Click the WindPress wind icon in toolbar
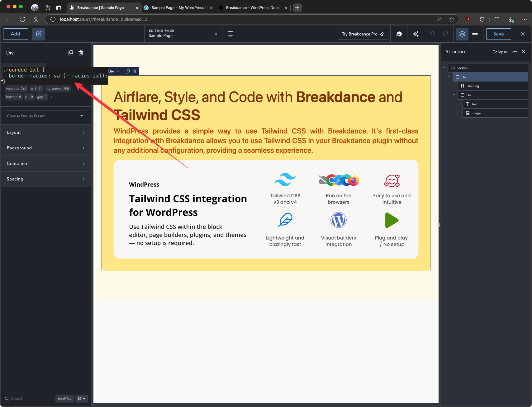The height and width of the screenshot is (407, 532). click(x=399, y=34)
